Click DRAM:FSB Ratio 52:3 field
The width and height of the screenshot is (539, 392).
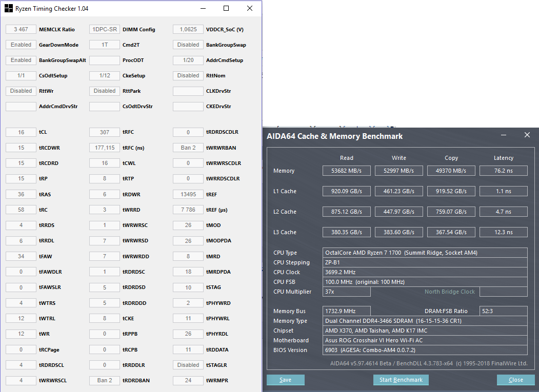pos(503,311)
